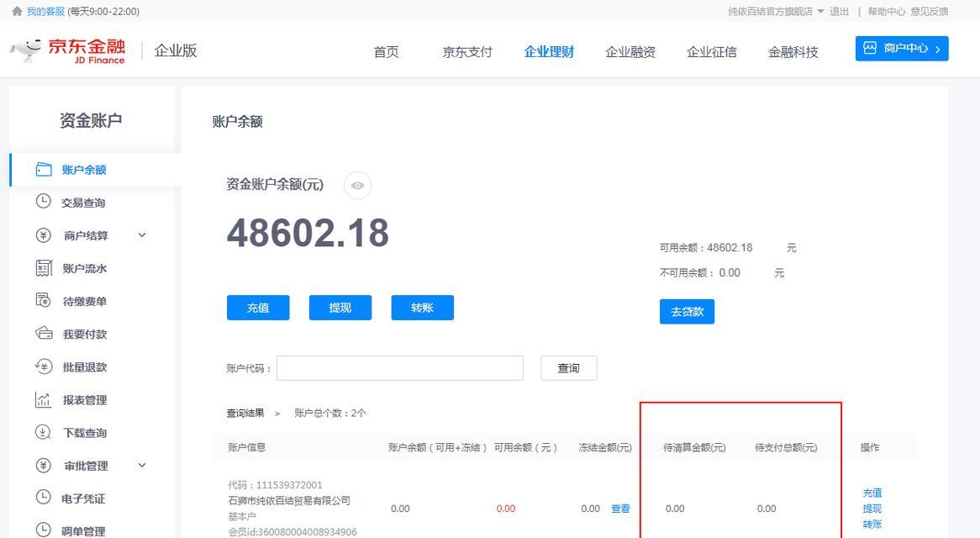Open the 纯依百结官方旗舰店 account dropdown
Viewport: 980px width, 538px height.
776,11
